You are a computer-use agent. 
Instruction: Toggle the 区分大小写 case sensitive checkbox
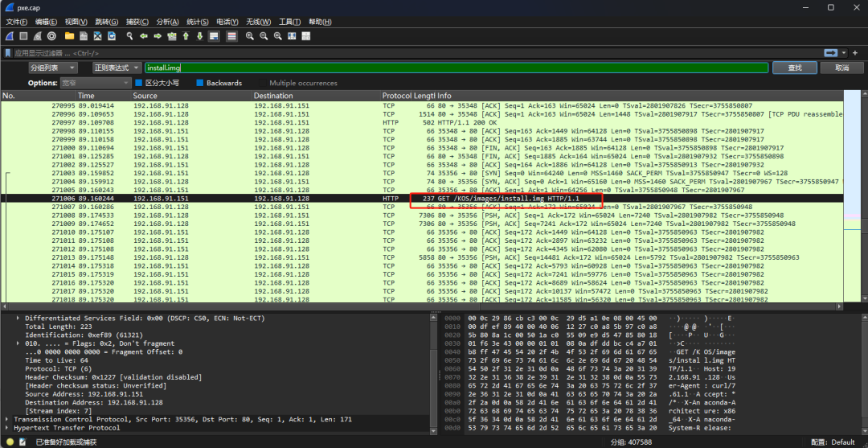pos(139,83)
